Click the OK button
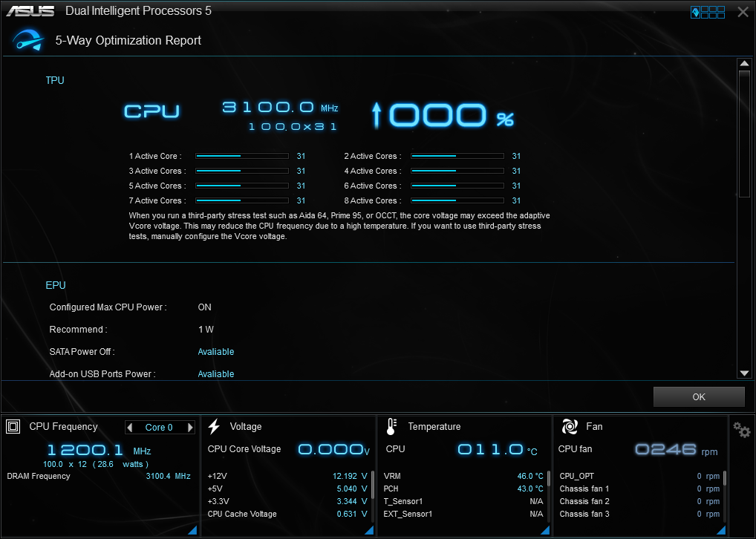 pyautogui.click(x=699, y=396)
